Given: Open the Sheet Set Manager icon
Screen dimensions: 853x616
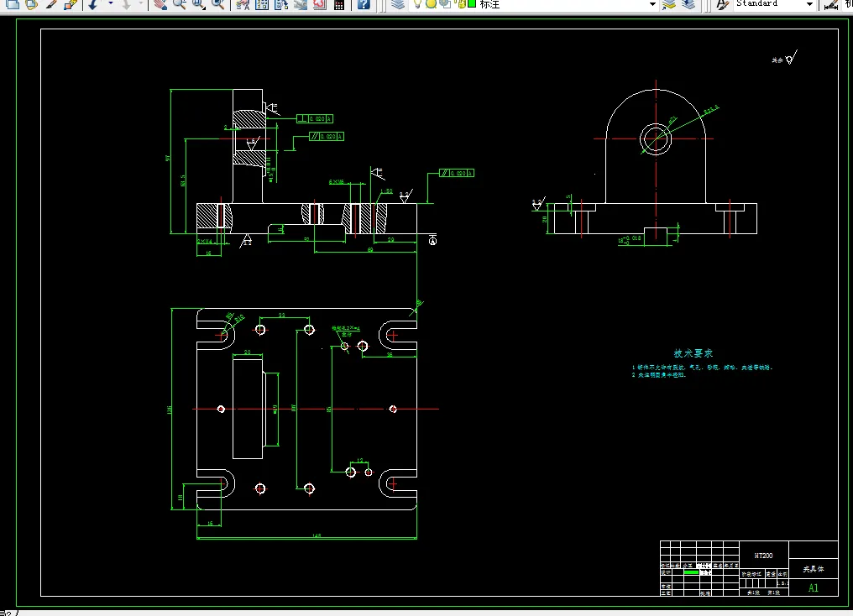Looking at the screenshot, I should (x=301, y=4).
